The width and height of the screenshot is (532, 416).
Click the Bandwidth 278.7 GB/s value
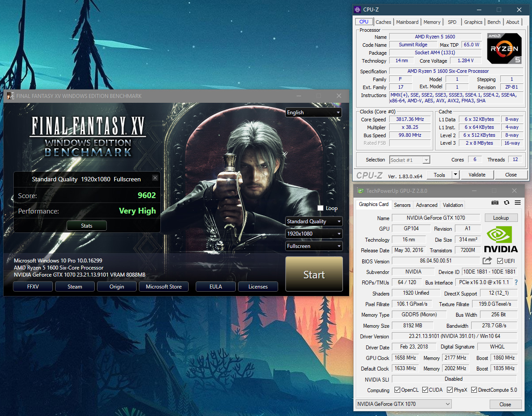coord(495,326)
